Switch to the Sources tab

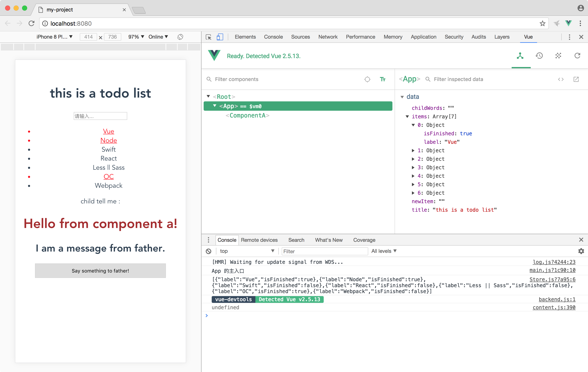pos(300,37)
